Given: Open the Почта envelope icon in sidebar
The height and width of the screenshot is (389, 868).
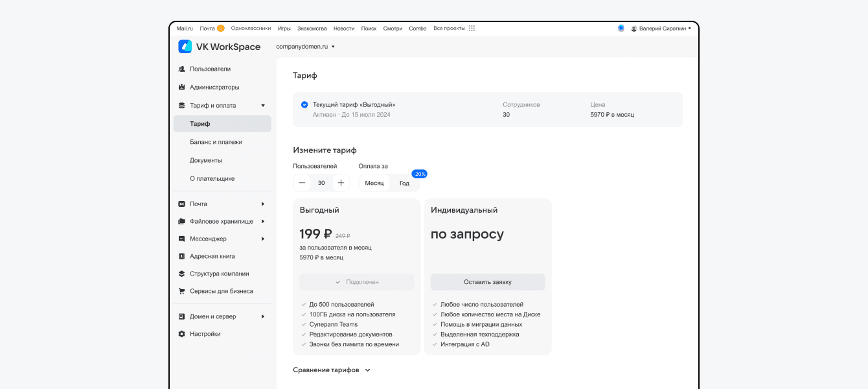Looking at the screenshot, I should tap(182, 204).
